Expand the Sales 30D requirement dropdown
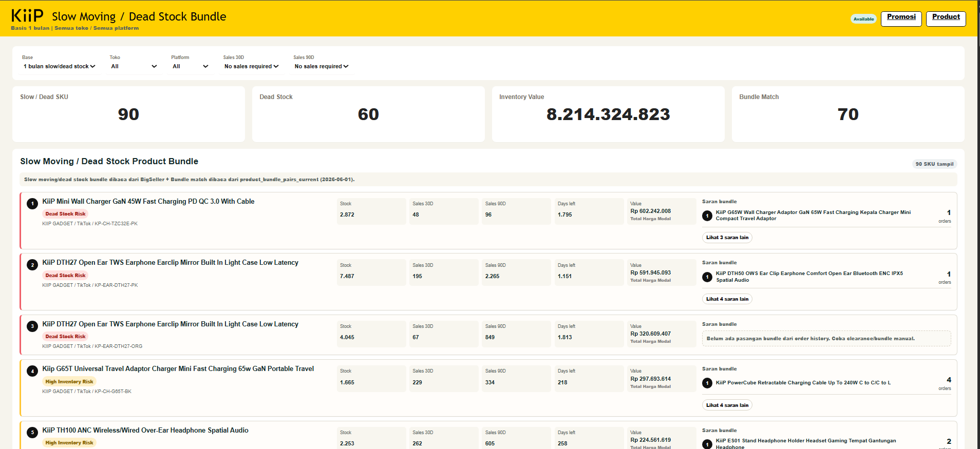The image size is (980, 449). click(251, 66)
